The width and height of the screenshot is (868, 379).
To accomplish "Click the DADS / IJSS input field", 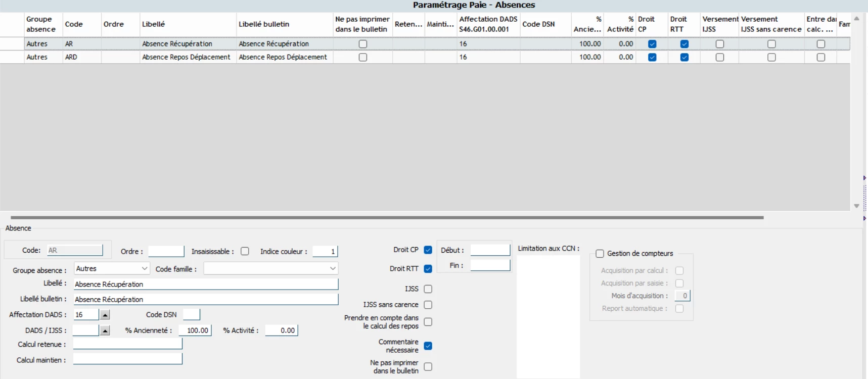I will click(x=85, y=330).
